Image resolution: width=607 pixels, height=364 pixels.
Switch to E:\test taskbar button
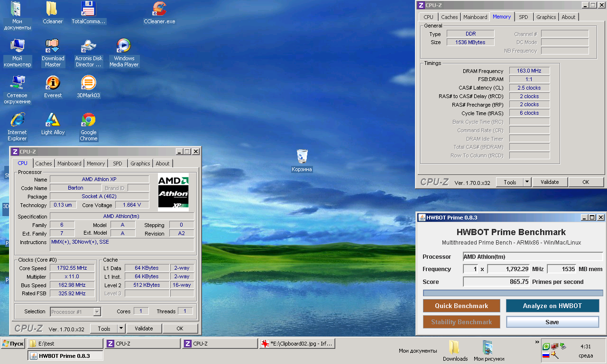[65, 344]
